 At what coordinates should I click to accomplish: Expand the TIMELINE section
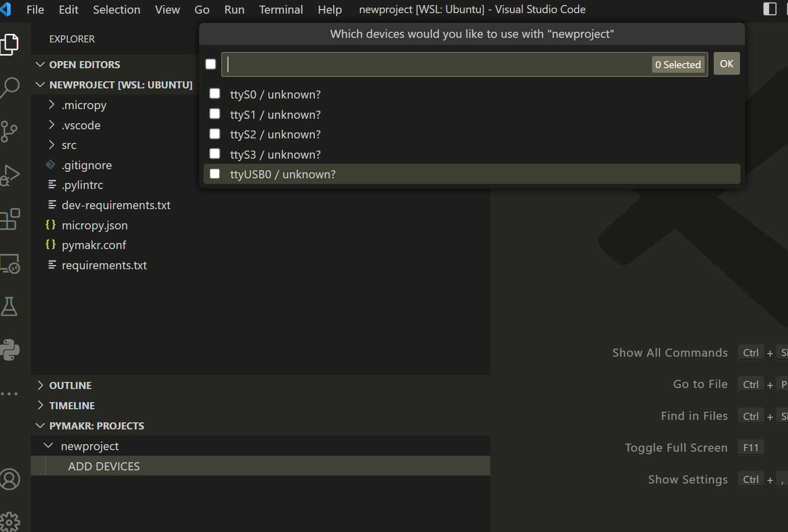tap(40, 405)
